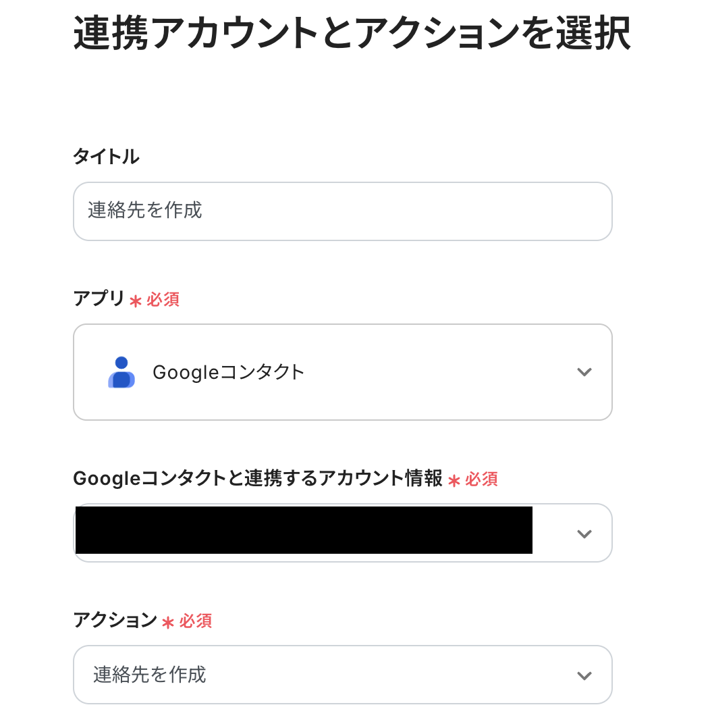Click the Googleコンタクトと連携するアカウント情報 label

(x=257, y=479)
